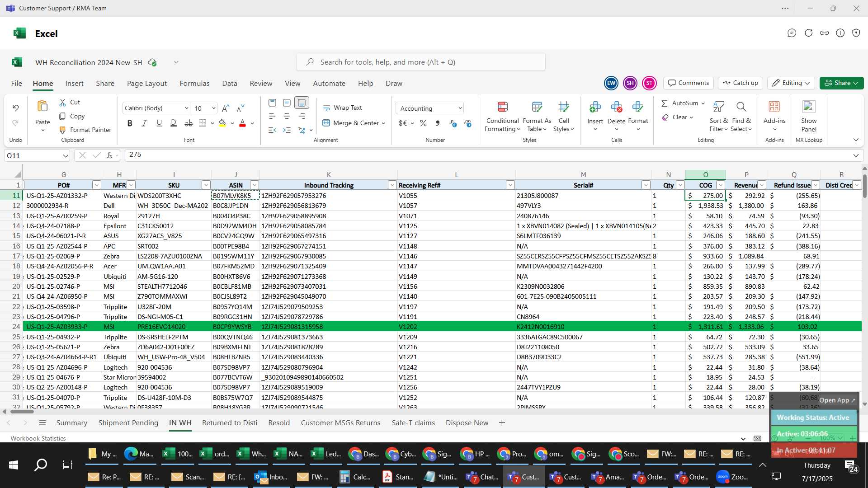Click the Format Painter brush icon

tap(63, 130)
